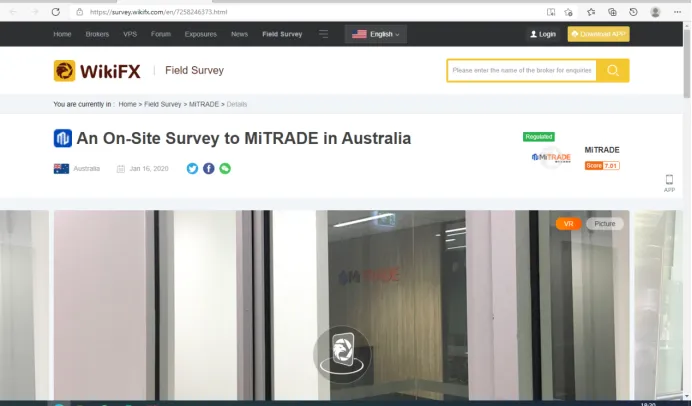
Task: Expand the English language dropdown
Action: 376,34
